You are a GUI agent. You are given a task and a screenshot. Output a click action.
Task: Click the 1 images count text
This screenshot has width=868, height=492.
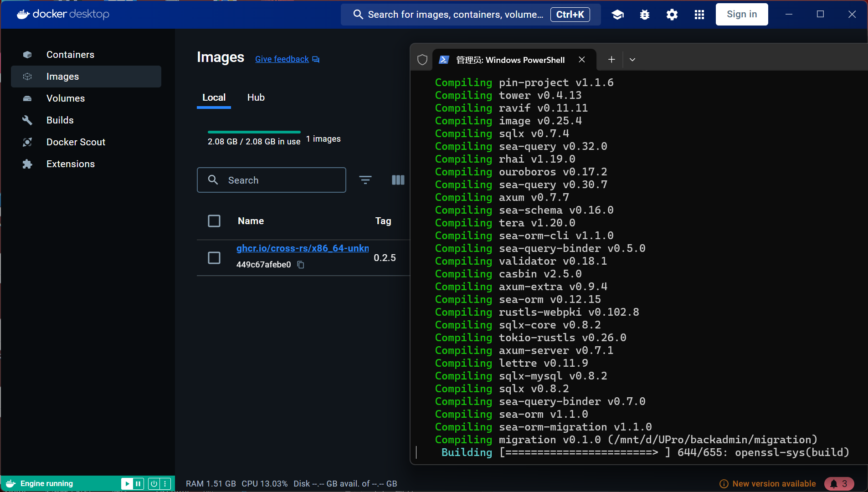click(x=324, y=139)
